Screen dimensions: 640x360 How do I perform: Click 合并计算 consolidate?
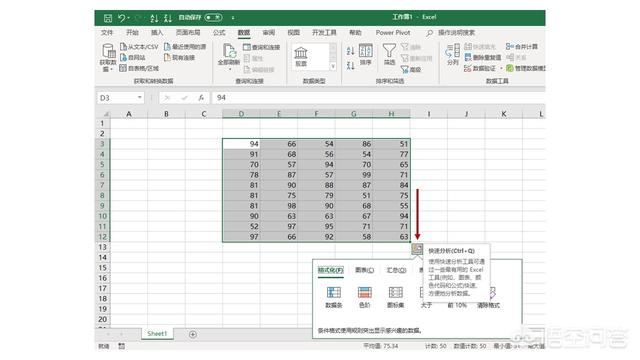[522, 47]
